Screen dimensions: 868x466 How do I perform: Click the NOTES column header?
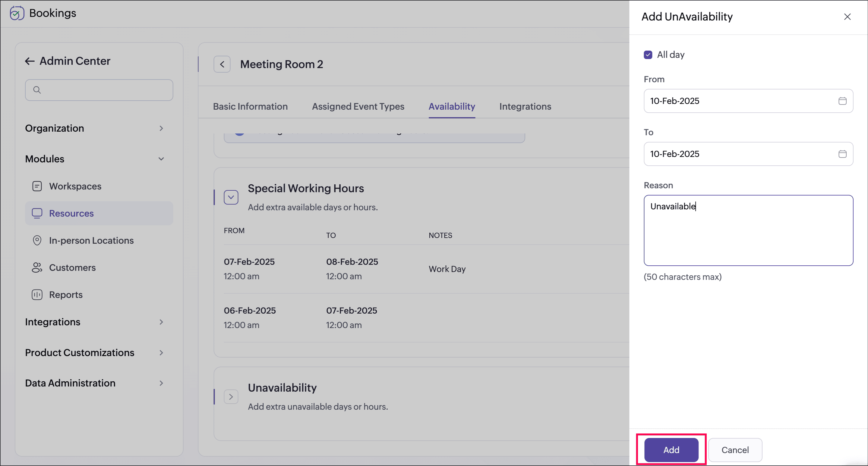tap(440, 235)
